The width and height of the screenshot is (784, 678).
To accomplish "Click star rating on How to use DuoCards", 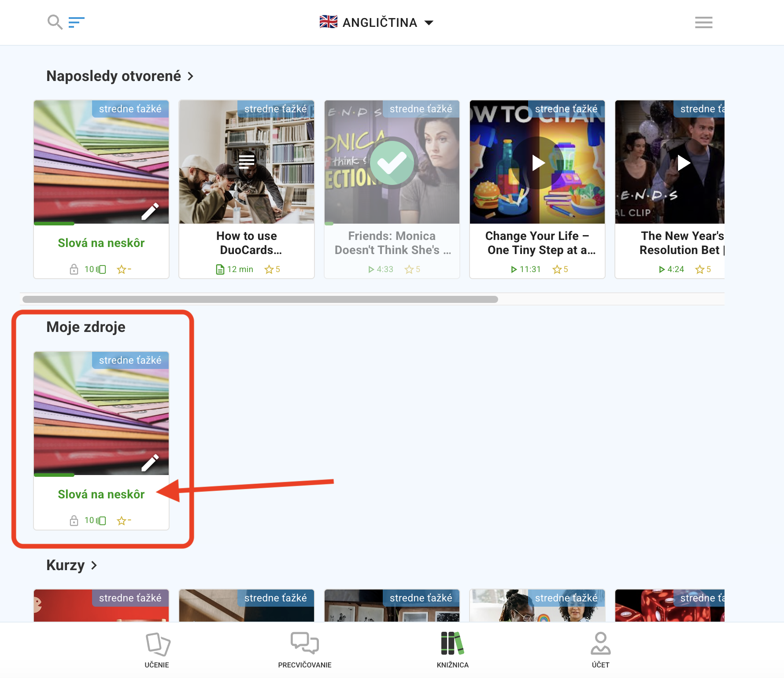I will click(272, 269).
